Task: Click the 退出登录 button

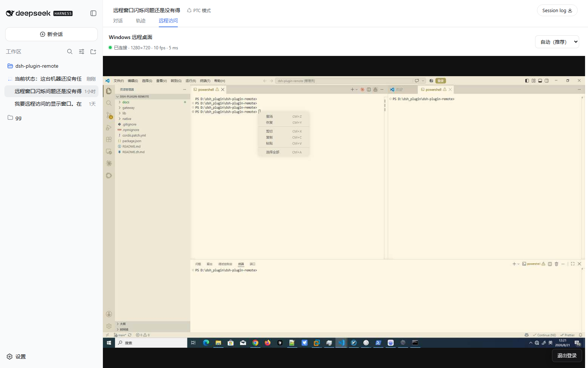Action: click(x=567, y=355)
